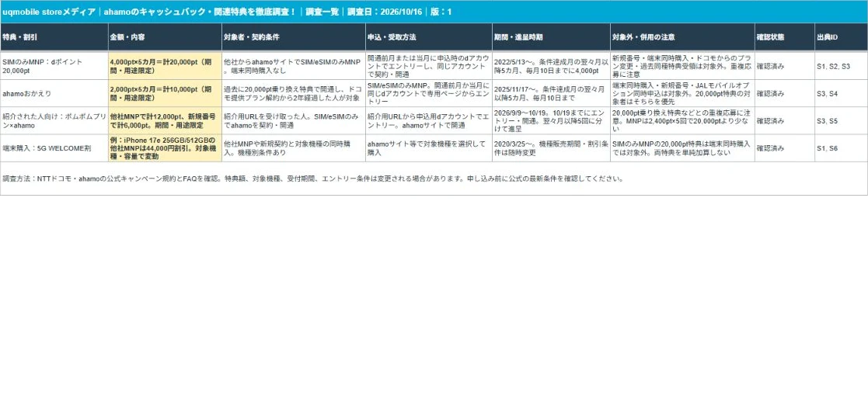Click '確認済み' in the 5G WELCOME割 row
Image resolution: width=868 pixels, height=413 pixels.
(x=784, y=147)
